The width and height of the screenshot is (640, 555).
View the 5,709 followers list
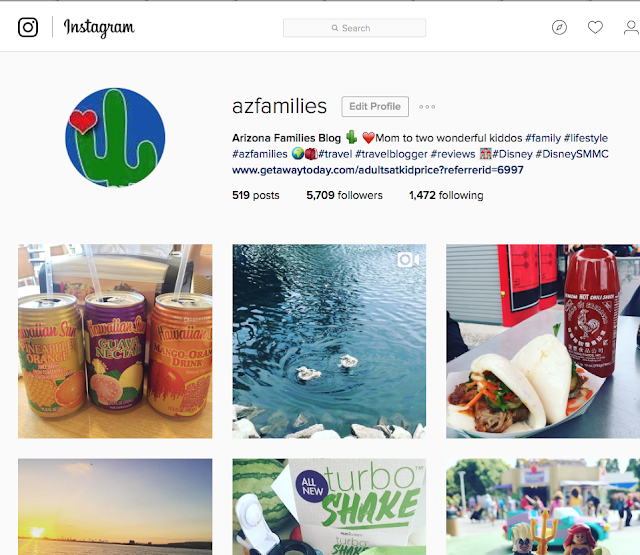[344, 195]
